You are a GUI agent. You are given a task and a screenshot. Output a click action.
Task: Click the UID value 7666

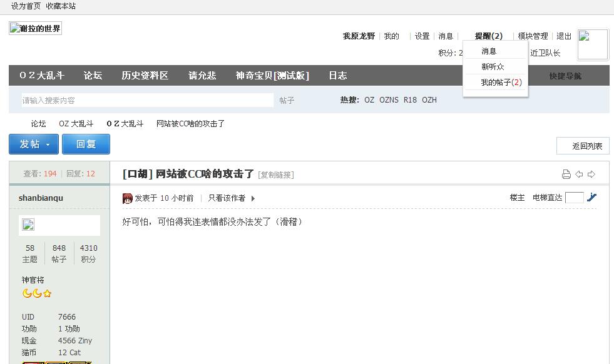click(x=66, y=317)
